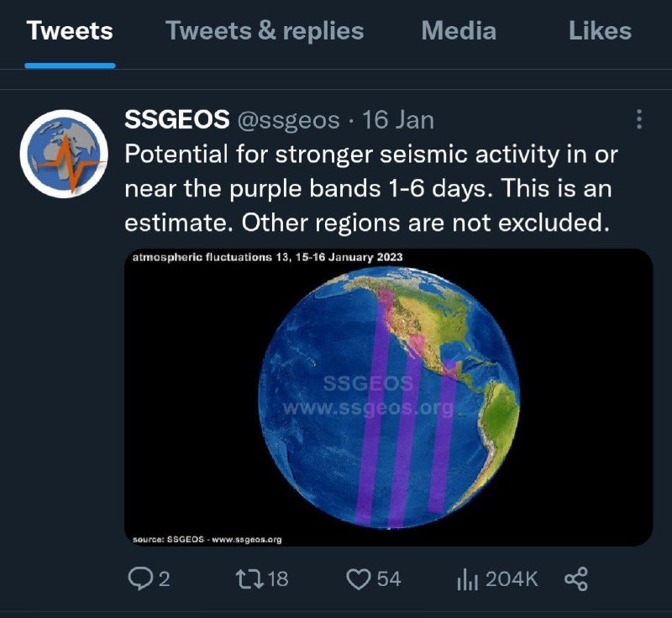Click the tweet text about purple bands
Screen dimensions: 672x618
point(370,188)
